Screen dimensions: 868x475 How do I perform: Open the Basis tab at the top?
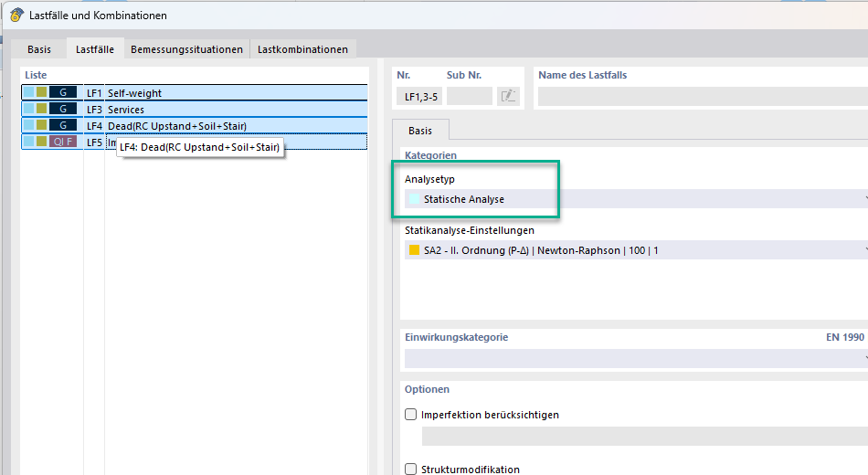point(38,49)
